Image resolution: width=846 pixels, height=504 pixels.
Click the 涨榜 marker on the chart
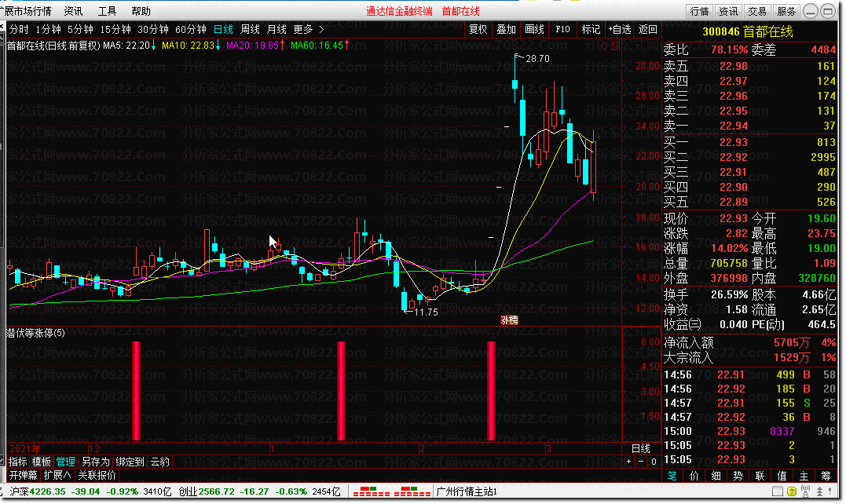(509, 320)
